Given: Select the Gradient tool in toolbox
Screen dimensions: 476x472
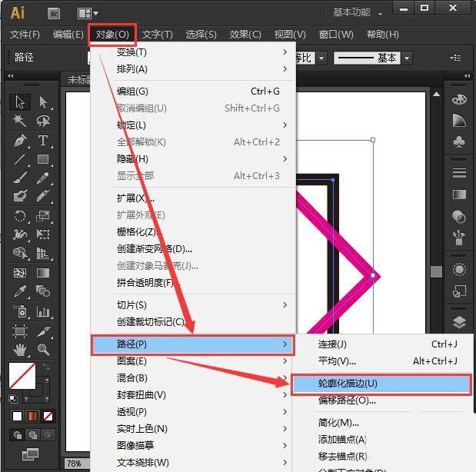Looking at the screenshot, I should click(x=43, y=273).
